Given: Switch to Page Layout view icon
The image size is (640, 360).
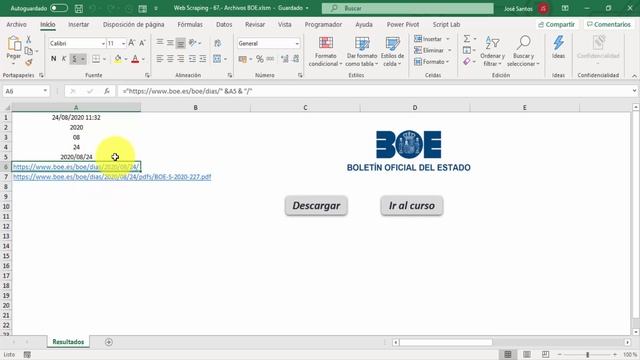Looking at the screenshot, I should coord(527,354).
